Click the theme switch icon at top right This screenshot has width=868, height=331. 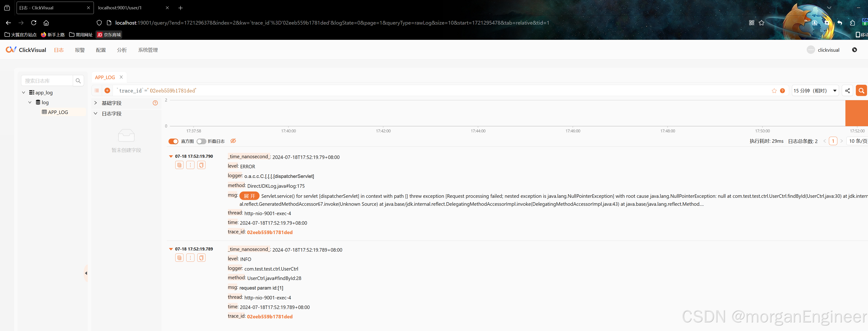[x=854, y=50]
